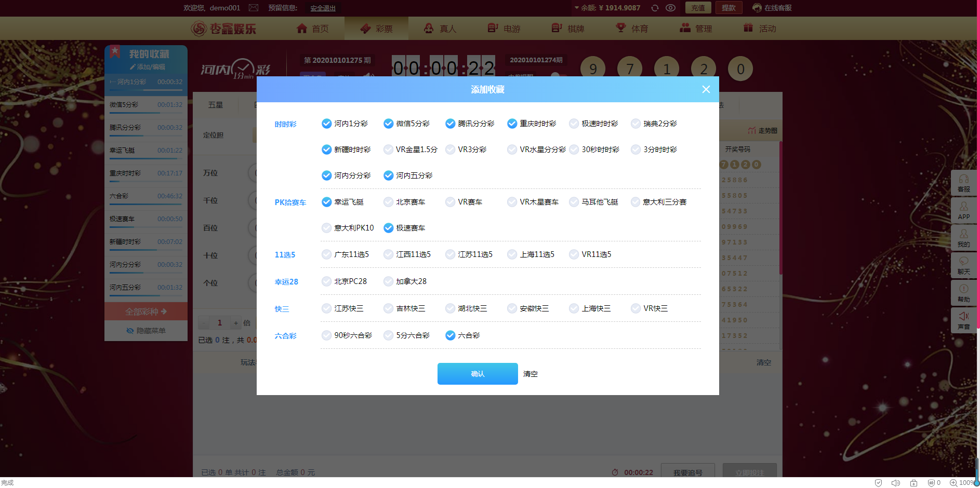Check 广东11选5 checkbox
Image resolution: width=980 pixels, height=488 pixels.
tap(326, 254)
